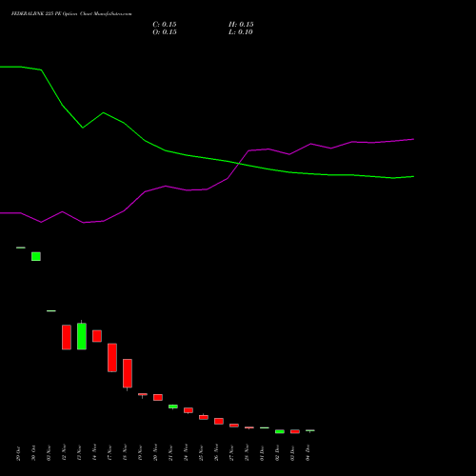Select the green candle above 02 Dec
The height and width of the screenshot is (476, 476).
coord(280,431)
